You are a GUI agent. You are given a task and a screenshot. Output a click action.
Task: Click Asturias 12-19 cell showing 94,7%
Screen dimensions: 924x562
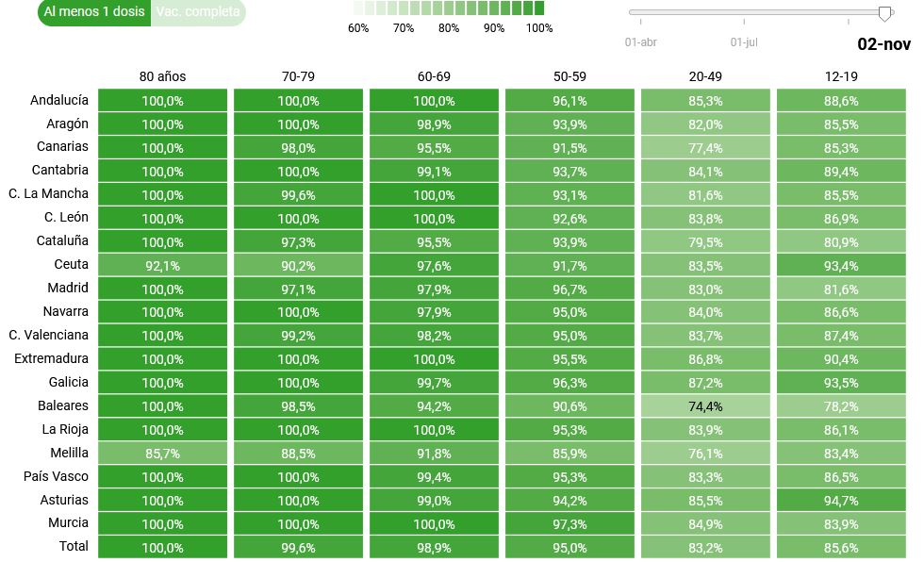click(x=840, y=501)
